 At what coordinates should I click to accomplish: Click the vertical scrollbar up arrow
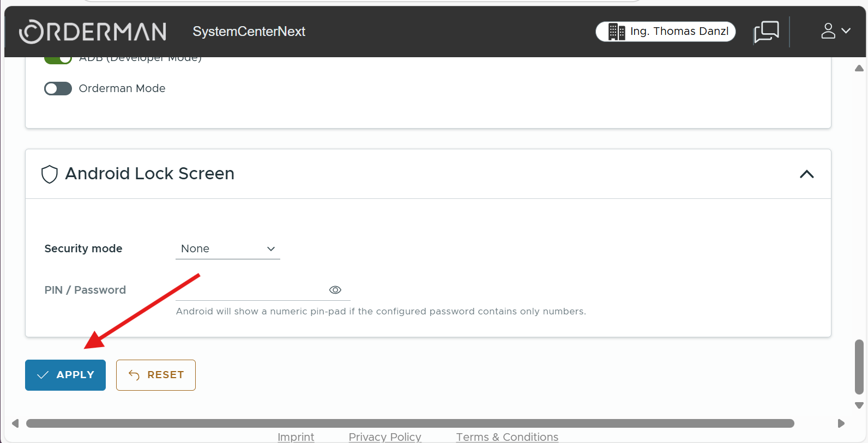(859, 68)
